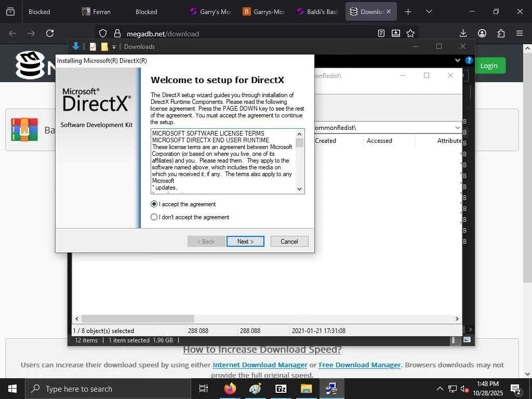
Task: Open the Paint app on taskbar
Action: coord(255,389)
